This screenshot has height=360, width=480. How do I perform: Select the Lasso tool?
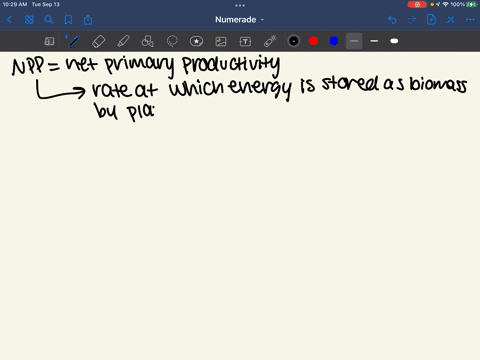172,41
